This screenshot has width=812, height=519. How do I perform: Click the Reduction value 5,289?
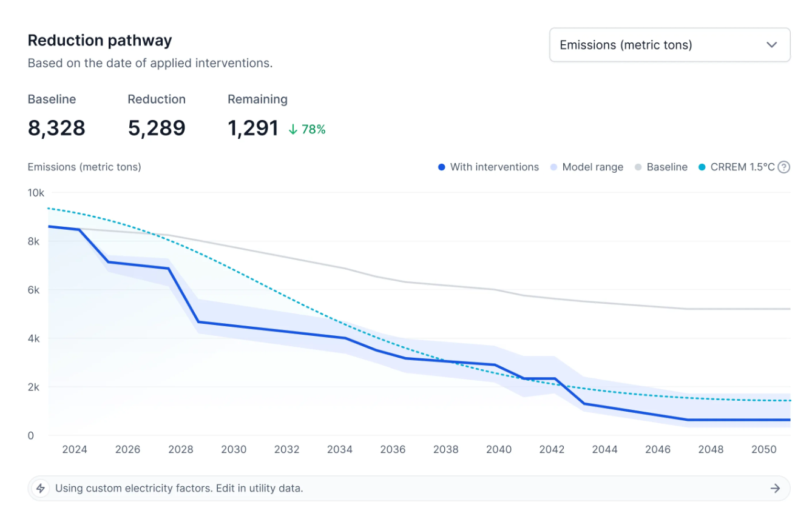click(x=157, y=128)
